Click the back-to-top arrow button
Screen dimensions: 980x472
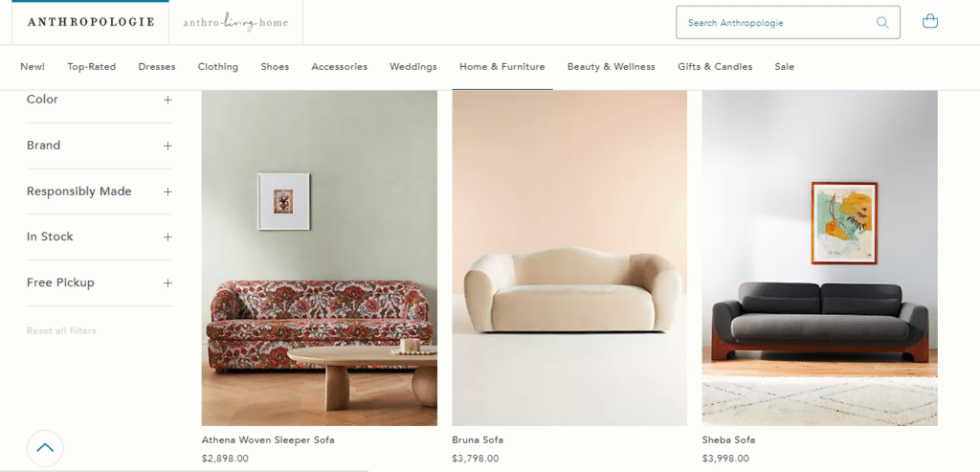point(45,448)
